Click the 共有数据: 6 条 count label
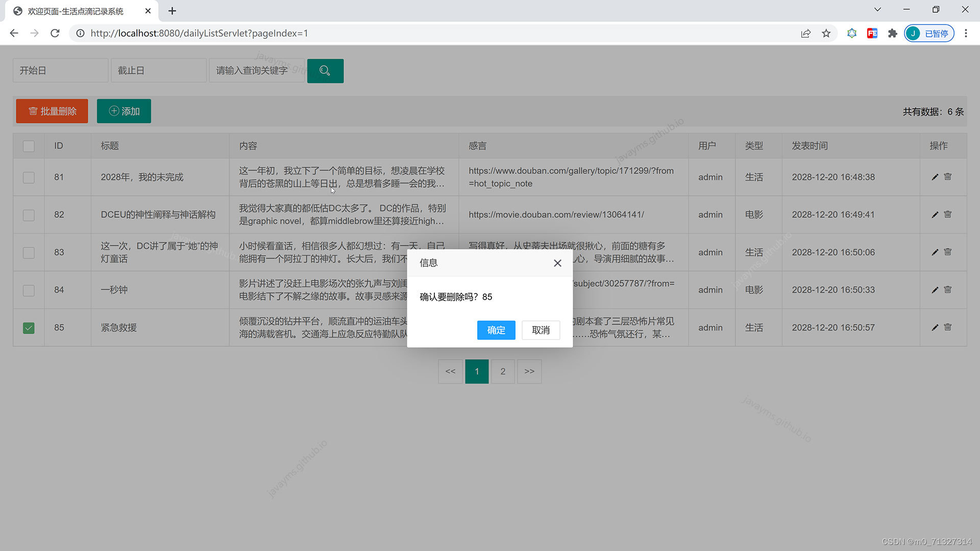 click(933, 112)
